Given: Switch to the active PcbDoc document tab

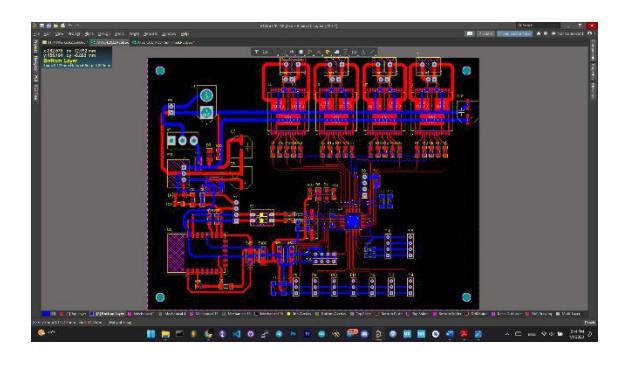Looking at the screenshot, I should pos(109,42).
